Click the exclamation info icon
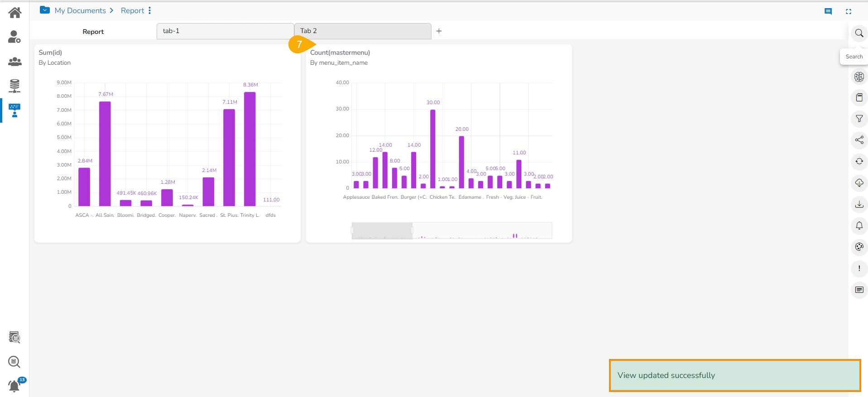The height and width of the screenshot is (397, 868). click(x=859, y=268)
